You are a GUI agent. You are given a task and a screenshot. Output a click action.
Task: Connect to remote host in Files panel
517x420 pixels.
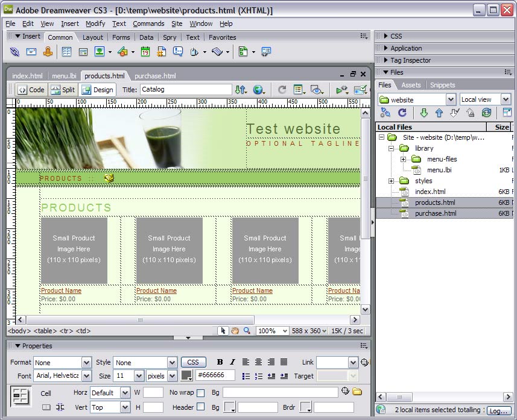click(385, 113)
